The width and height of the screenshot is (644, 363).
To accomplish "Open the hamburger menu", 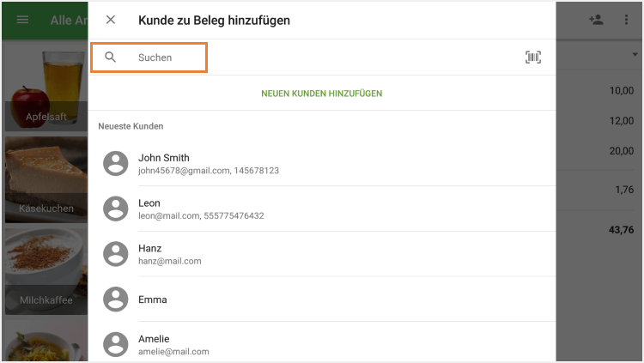I will pyautogui.click(x=22, y=20).
